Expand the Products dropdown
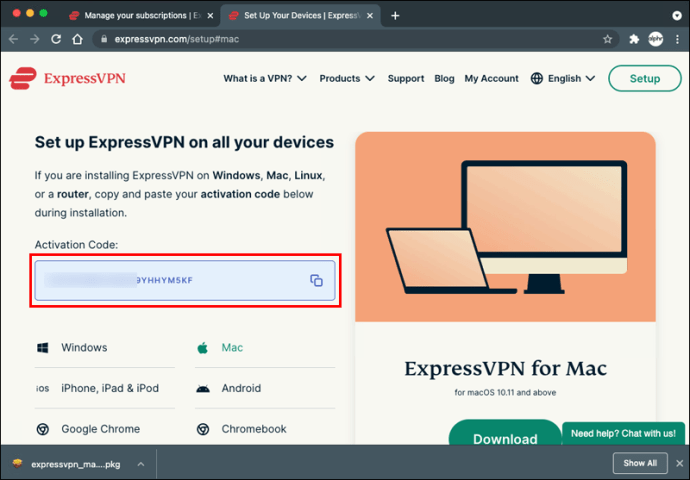690x480 pixels. point(347,78)
